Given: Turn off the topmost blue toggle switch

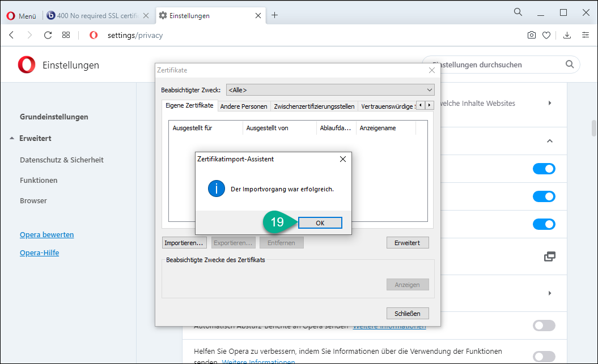Looking at the screenshot, I should tap(544, 169).
